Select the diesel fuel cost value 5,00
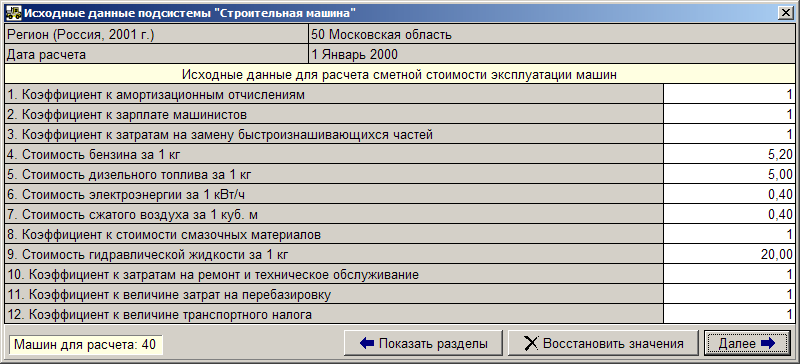The width and height of the screenshot is (800, 364). 729,174
